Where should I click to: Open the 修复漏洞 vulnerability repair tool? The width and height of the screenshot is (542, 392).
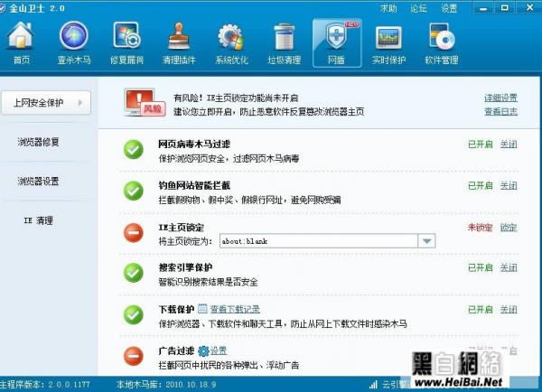pos(126,42)
